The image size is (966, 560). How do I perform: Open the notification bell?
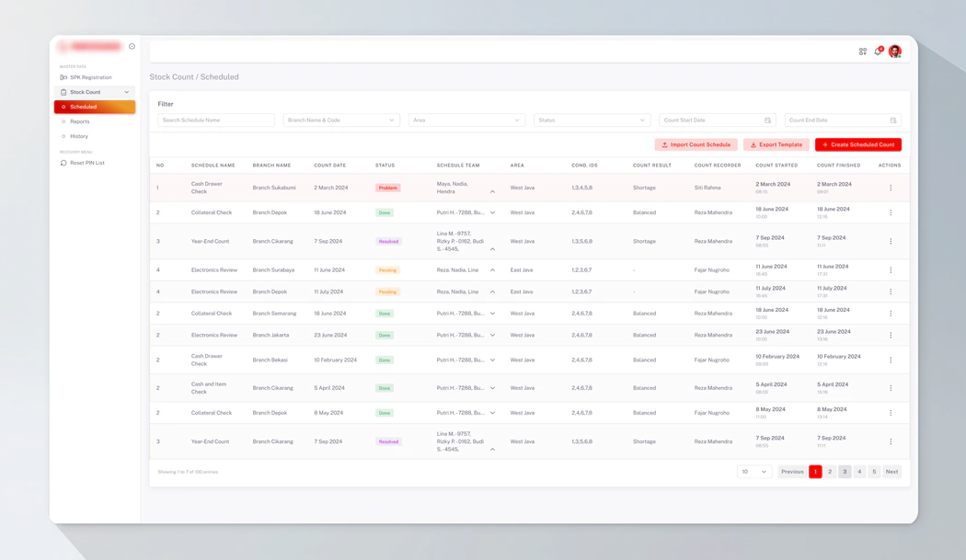click(879, 51)
